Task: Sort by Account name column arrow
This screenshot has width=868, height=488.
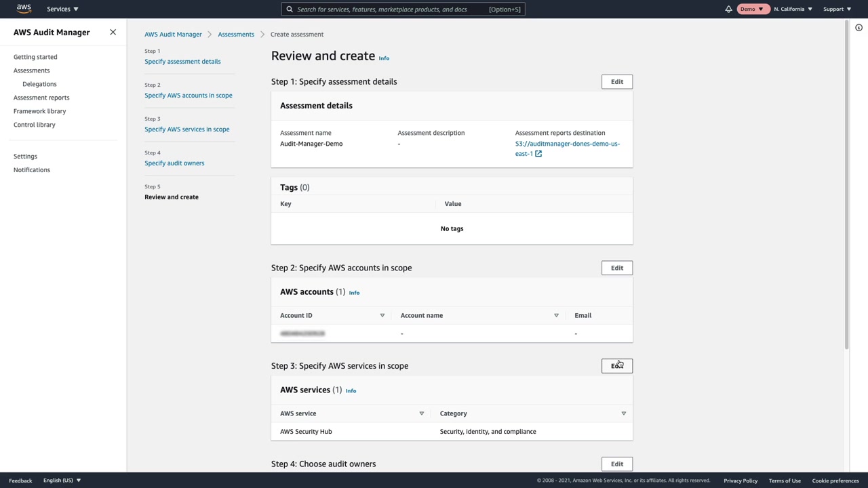Action: 556,315
